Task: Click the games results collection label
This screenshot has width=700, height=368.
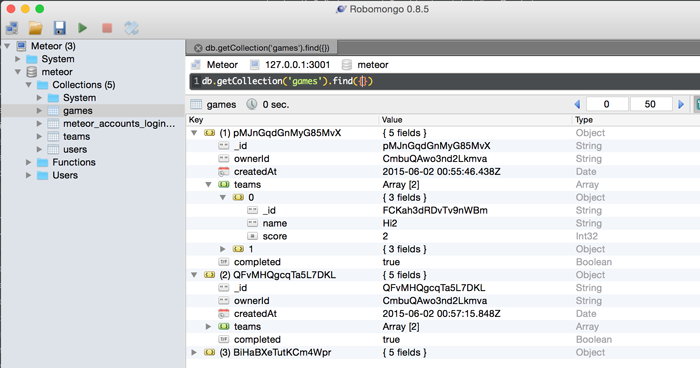Action: pyautogui.click(x=221, y=105)
